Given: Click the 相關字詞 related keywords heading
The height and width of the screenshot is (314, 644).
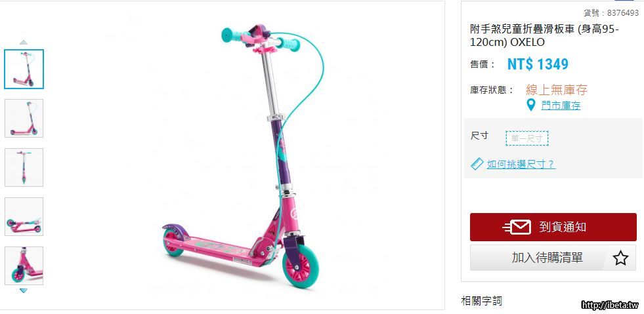Looking at the screenshot, I should [x=482, y=302].
